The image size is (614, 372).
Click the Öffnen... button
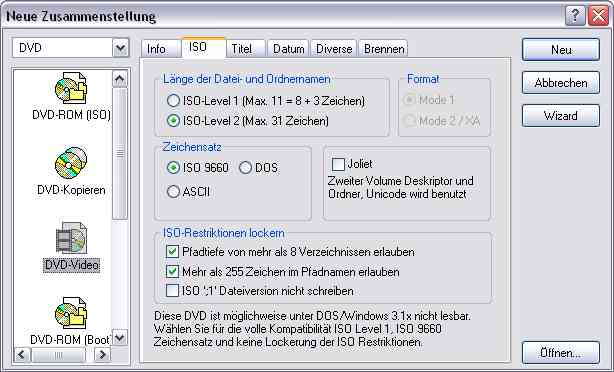coord(561,353)
